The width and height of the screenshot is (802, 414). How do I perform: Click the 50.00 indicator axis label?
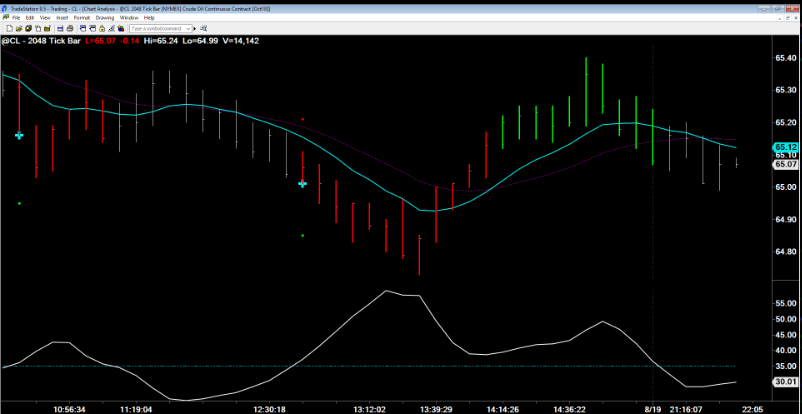[786, 319]
